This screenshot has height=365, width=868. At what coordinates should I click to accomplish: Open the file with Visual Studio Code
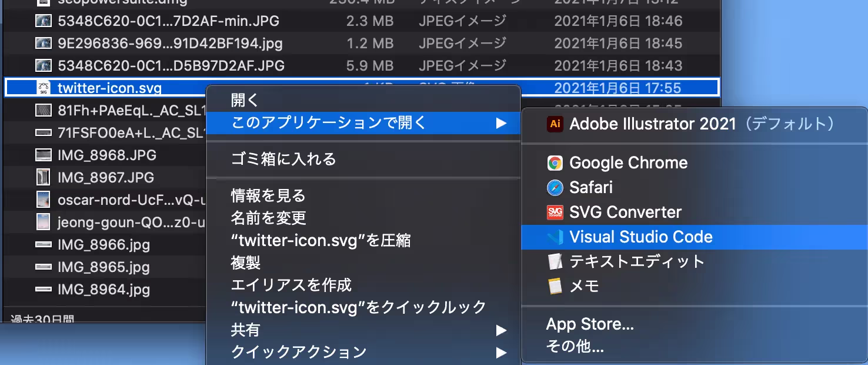tap(694, 237)
